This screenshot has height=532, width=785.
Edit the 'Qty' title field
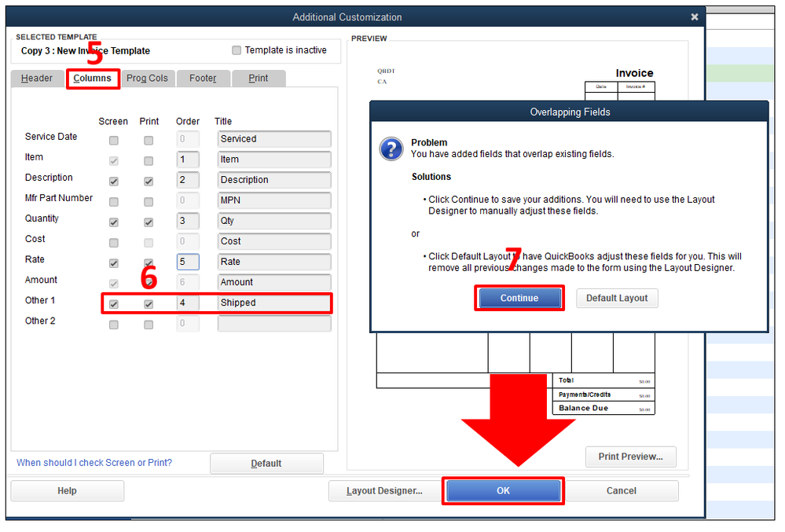coord(274,221)
